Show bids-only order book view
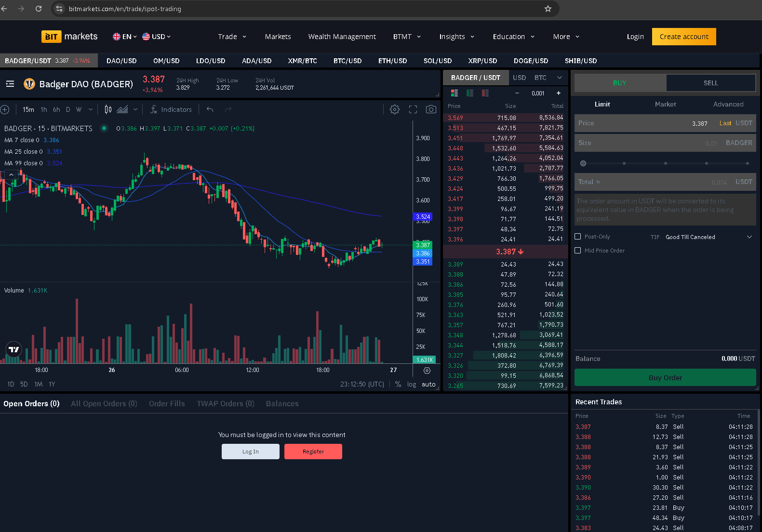 [x=470, y=93]
